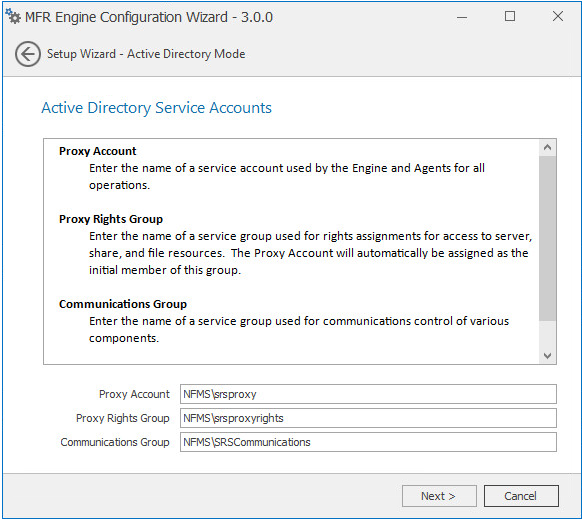The image size is (584, 521).
Task: Click the bold Communications Group description heading
Action: pyautogui.click(x=123, y=304)
